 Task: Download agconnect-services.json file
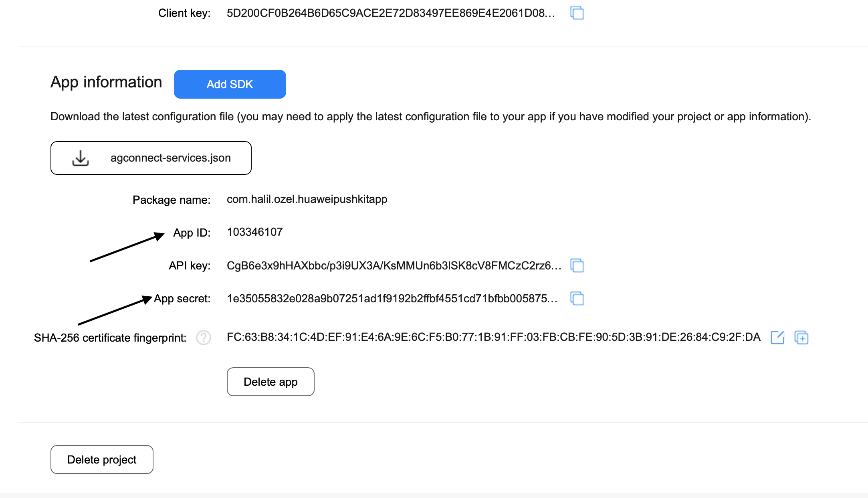(x=151, y=158)
